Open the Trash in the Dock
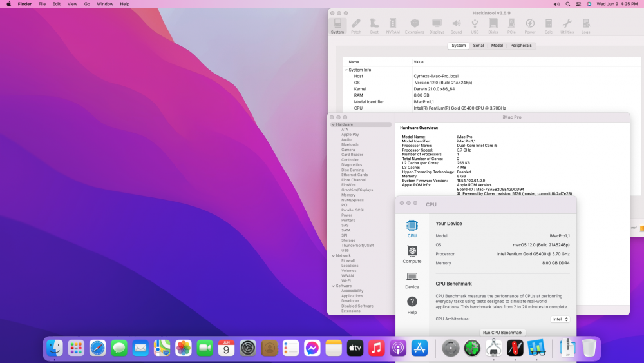 click(589, 348)
